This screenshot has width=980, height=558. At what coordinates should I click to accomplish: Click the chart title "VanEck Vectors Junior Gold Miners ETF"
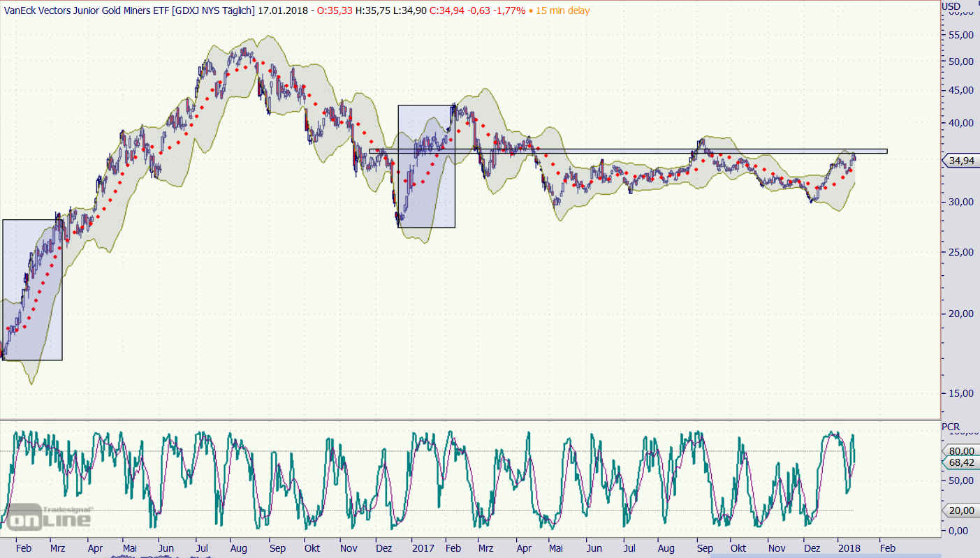point(87,10)
